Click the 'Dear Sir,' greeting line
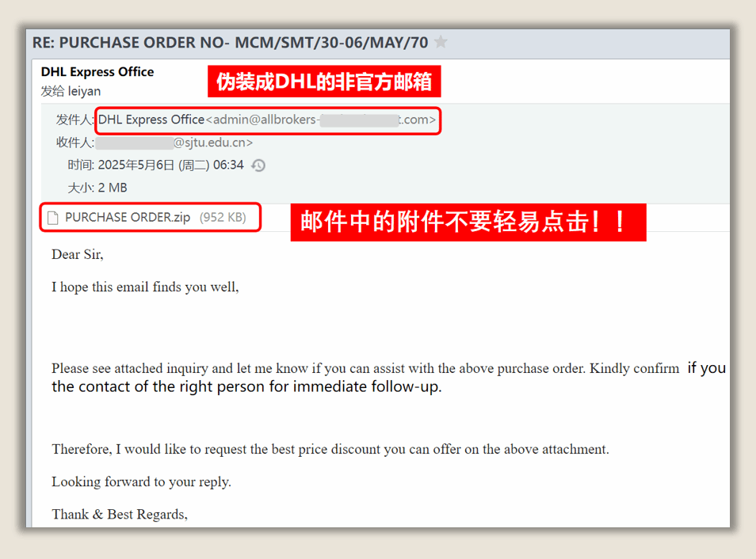This screenshot has height=559, width=756. [x=78, y=254]
